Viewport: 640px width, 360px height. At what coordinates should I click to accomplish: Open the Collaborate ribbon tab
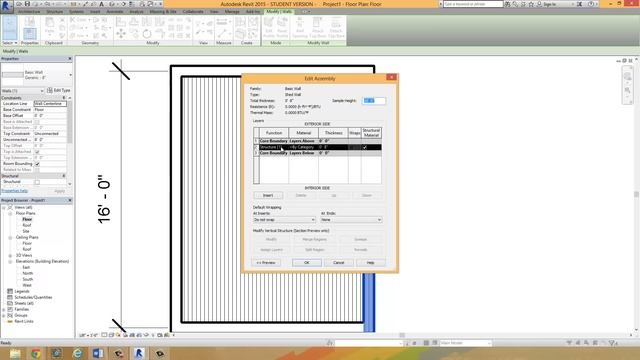pyautogui.click(x=193, y=11)
